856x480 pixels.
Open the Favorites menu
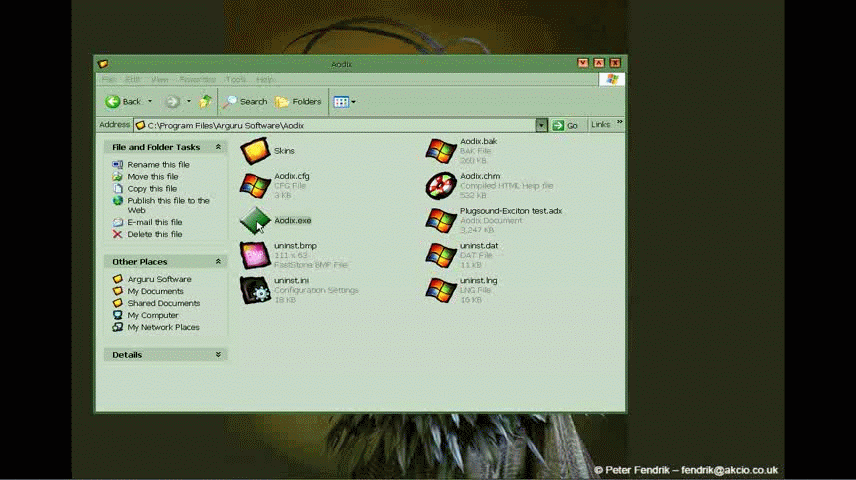click(198, 80)
